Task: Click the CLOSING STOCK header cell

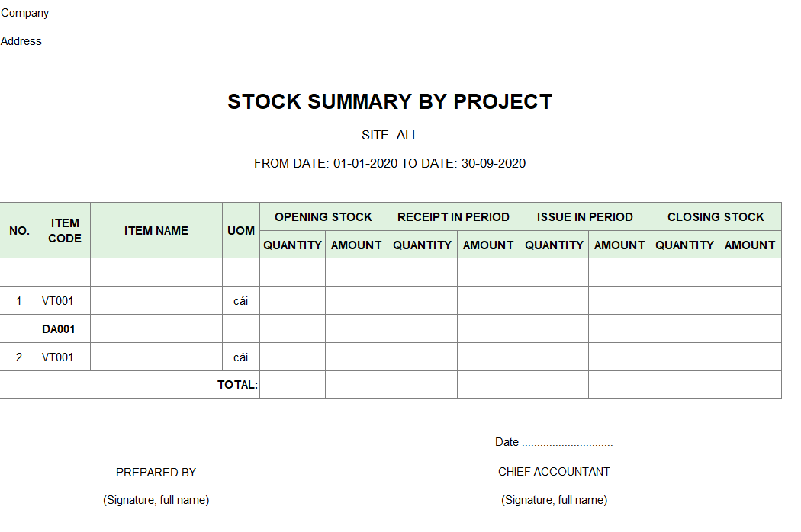Action: [x=716, y=216]
